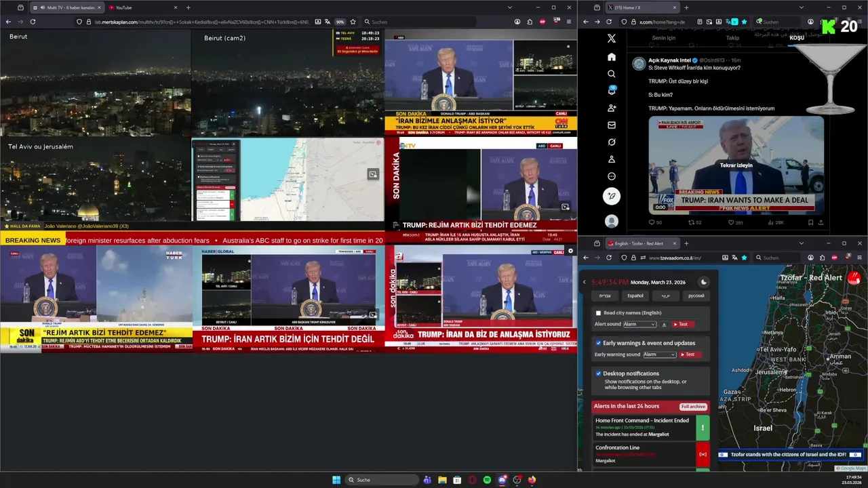Switch Tzofar language to русский
The height and width of the screenshot is (488, 868).
696,296
